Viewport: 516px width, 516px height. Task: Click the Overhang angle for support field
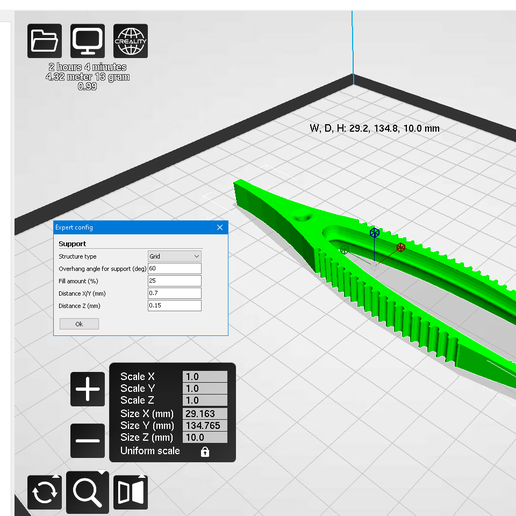175,268
